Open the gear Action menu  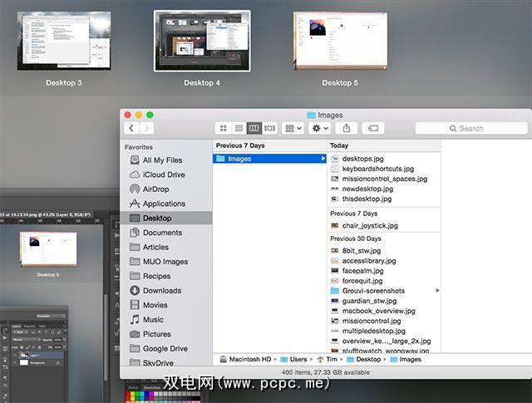(x=320, y=128)
